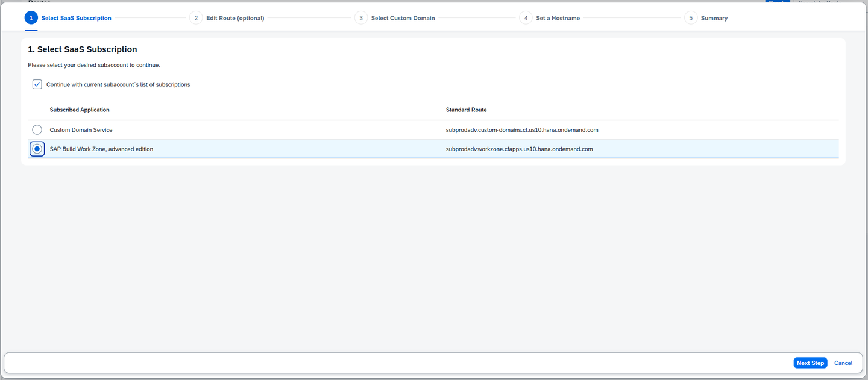The image size is (868, 380).
Task: Click the Subscribed Application column header
Action: [x=80, y=110]
